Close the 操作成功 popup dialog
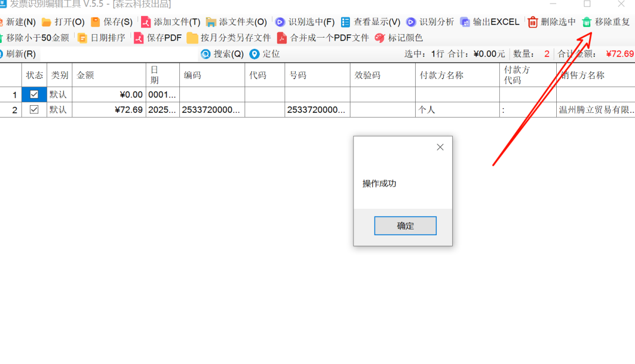635x364 pixels. click(440, 147)
